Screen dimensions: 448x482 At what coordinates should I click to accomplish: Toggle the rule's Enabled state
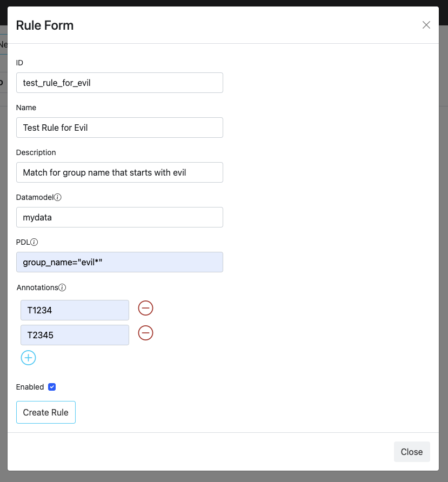click(x=52, y=386)
